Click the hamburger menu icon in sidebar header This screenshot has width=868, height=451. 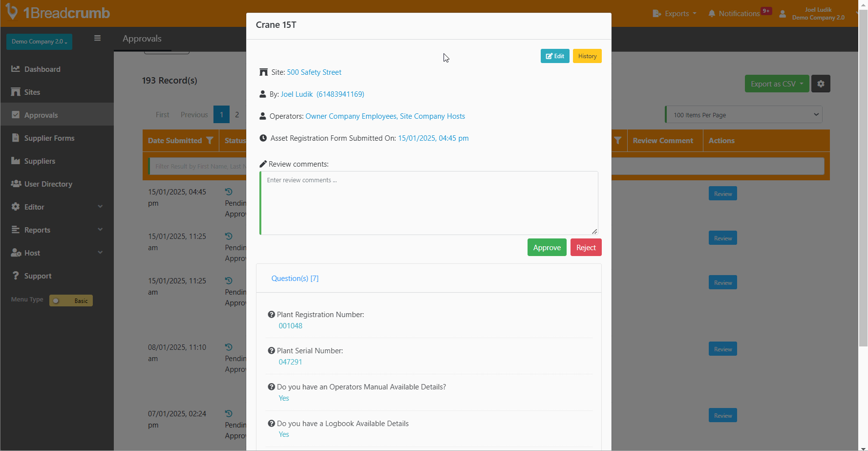coord(97,38)
